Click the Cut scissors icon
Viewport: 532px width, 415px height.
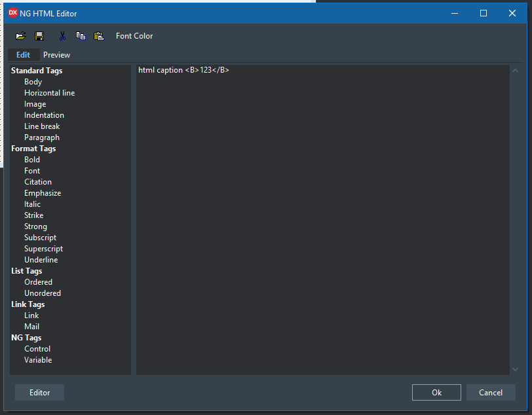pyautogui.click(x=63, y=36)
